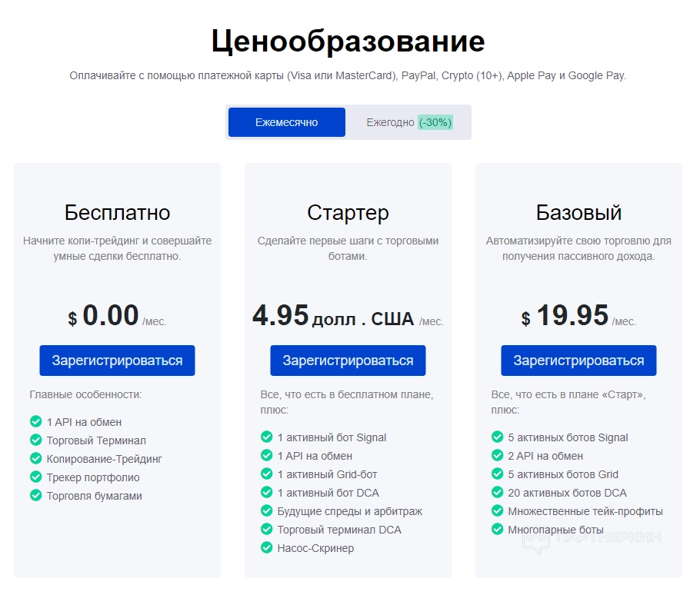The height and width of the screenshot is (595, 700).
Task: Click checkmark icon next to 1 API на обмен in Бесплатно
Action: pyautogui.click(x=35, y=421)
